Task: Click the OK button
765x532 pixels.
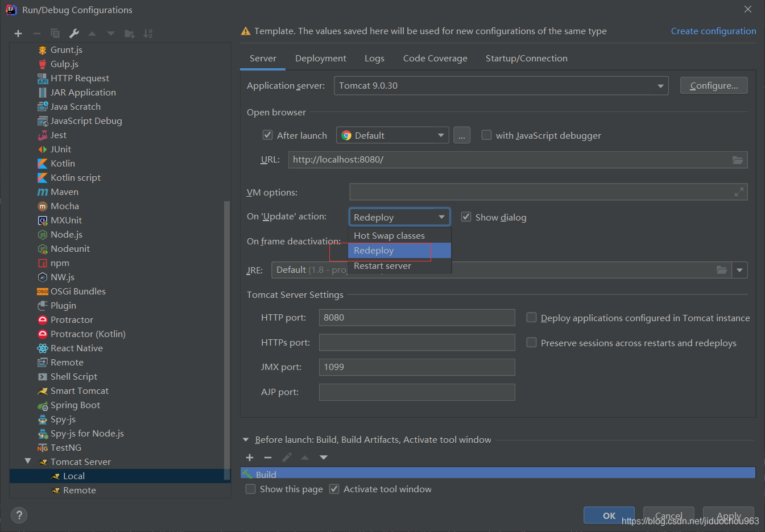Action: 609,516
